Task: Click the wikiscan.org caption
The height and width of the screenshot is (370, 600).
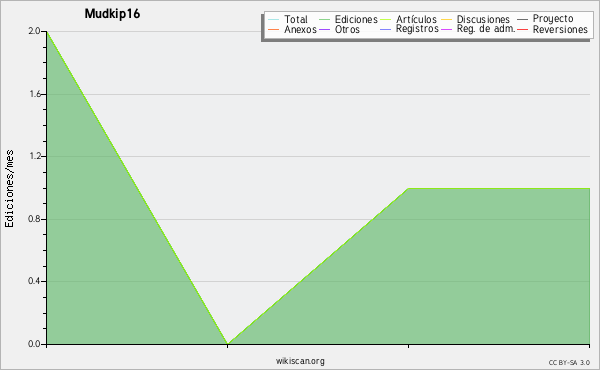Action: click(x=300, y=361)
